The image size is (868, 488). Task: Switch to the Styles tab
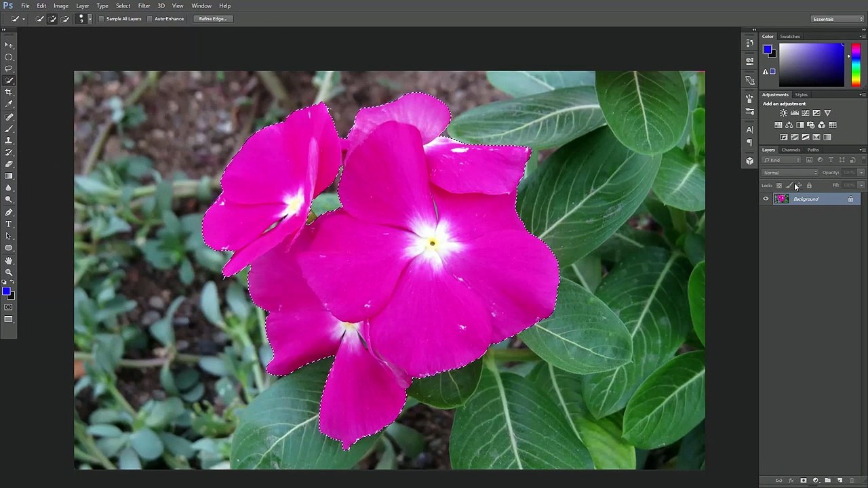[802, 95]
